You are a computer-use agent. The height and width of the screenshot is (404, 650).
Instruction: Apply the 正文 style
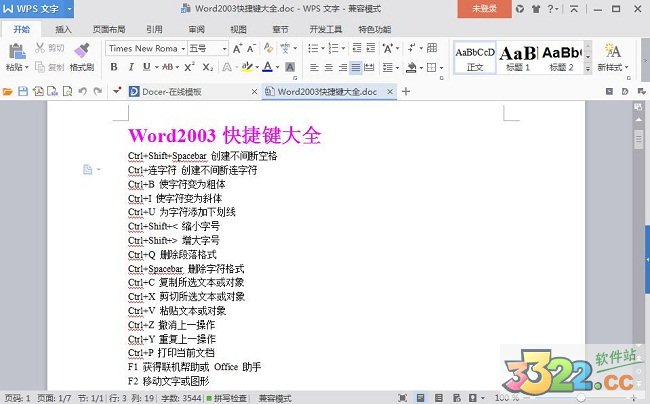point(475,58)
